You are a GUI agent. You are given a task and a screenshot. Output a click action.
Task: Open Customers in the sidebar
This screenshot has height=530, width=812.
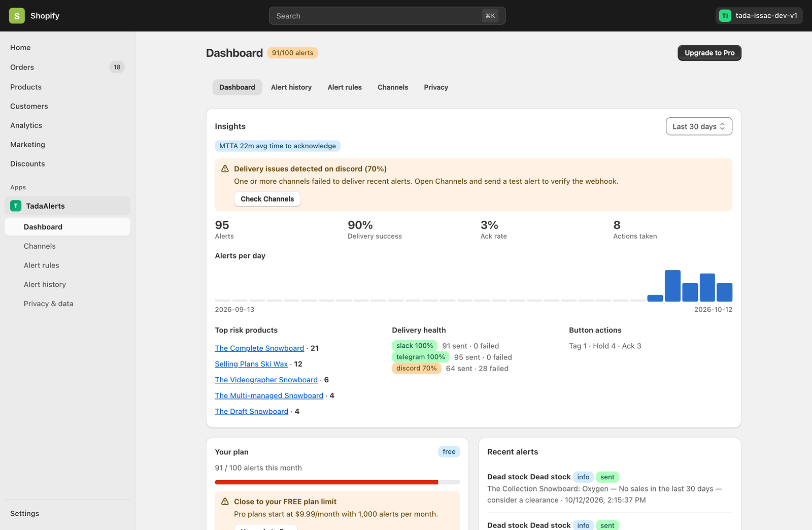pos(67,106)
